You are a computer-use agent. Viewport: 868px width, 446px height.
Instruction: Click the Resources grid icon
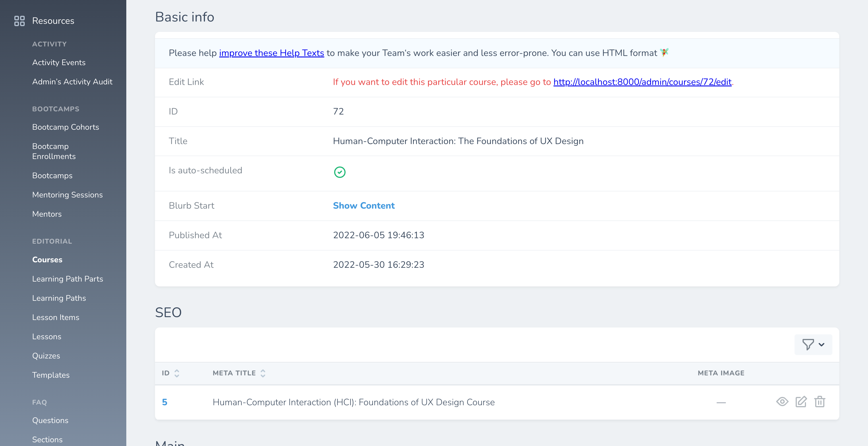point(19,21)
